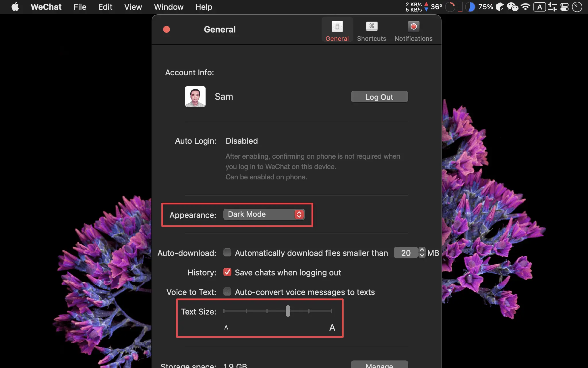Screen dimensions: 588x368
Task: Click the Log Out button
Action: click(379, 97)
